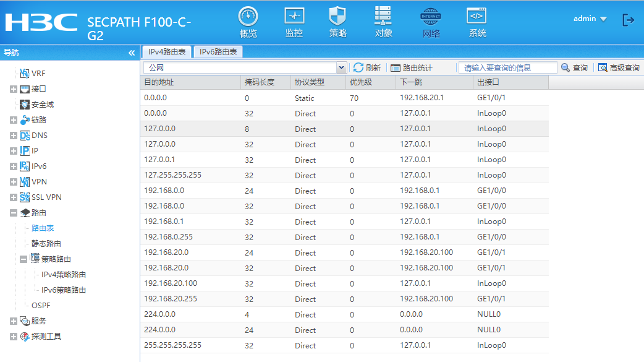Click the 服务 services icon
644x362 pixels.
click(x=25, y=321)
